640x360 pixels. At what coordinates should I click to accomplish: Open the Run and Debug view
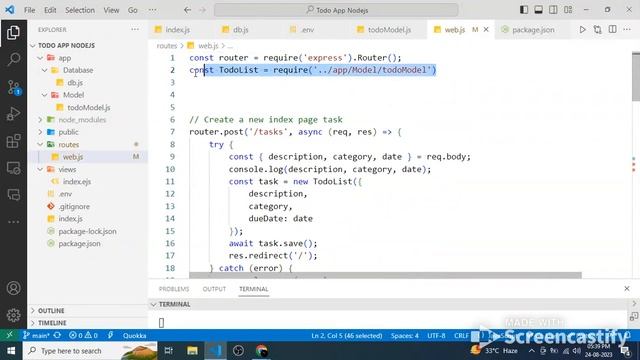(x=13, y=114)
